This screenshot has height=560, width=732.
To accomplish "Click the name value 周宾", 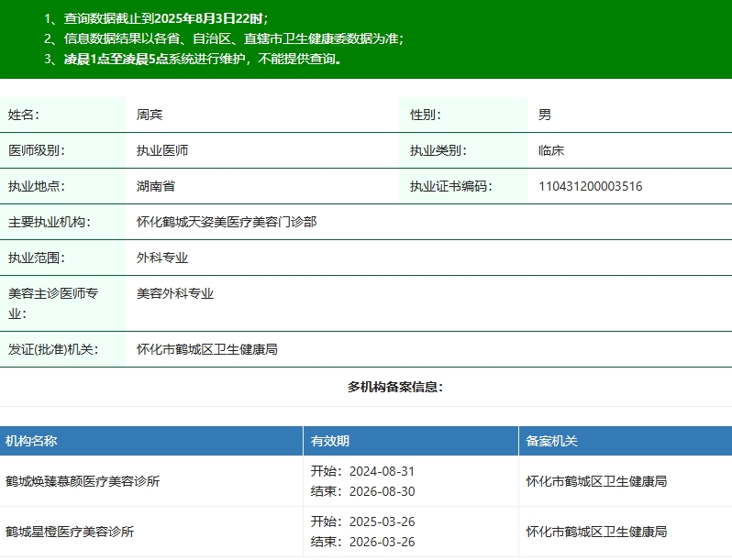I will pyautogui.click(x=150, y=115).
